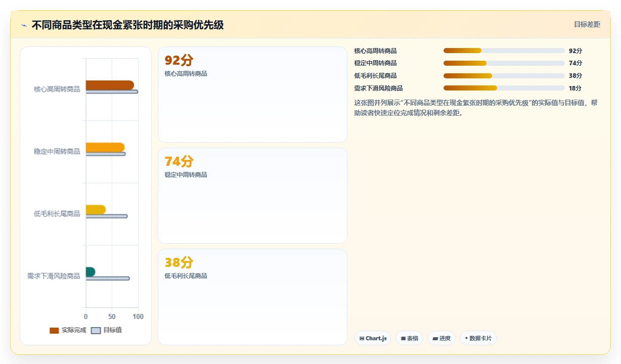Click the 低毛利长尾商品 progress bar
Screen dimensions: 621x364
(504, 76)
